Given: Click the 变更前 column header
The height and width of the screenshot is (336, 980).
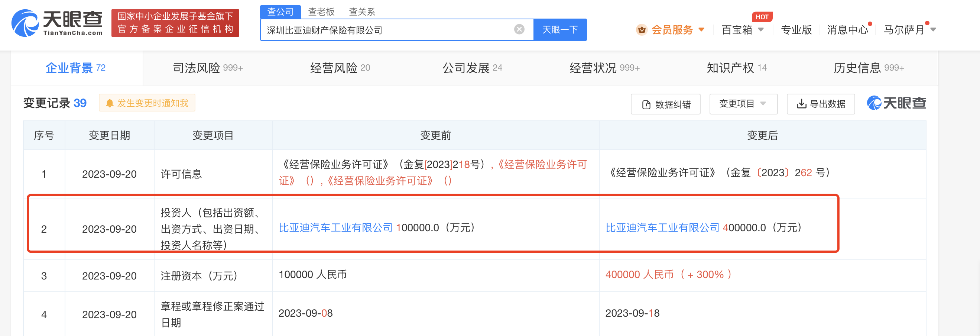Looking at the screenshot, I should [436, 135].
